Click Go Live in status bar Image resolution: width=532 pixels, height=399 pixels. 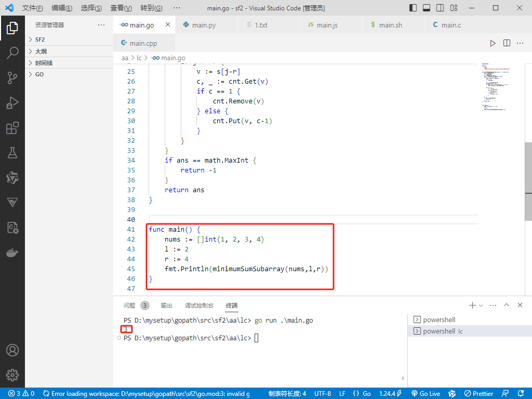click(426, 394)
